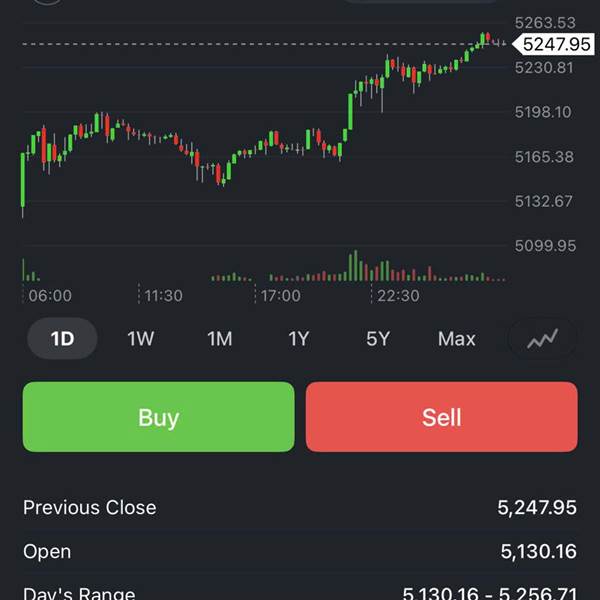Click the 11:30 time axis marker

point(163,296)
